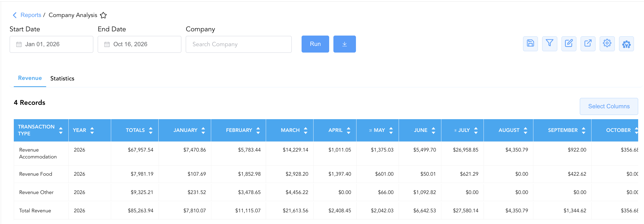Open report in new window icon
Screen dimensions: 644x224
click(588, 44)
